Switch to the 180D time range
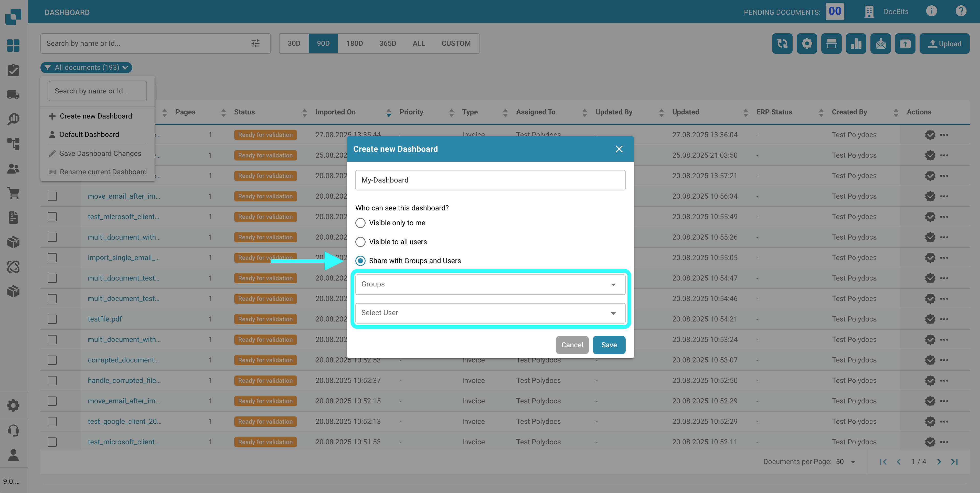This screenshot has height=493, width=980. 354,43
